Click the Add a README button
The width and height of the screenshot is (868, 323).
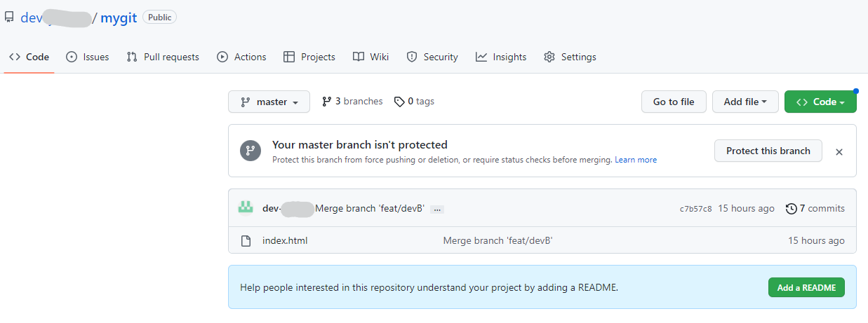pyautogui.click(x=806, y=287)
